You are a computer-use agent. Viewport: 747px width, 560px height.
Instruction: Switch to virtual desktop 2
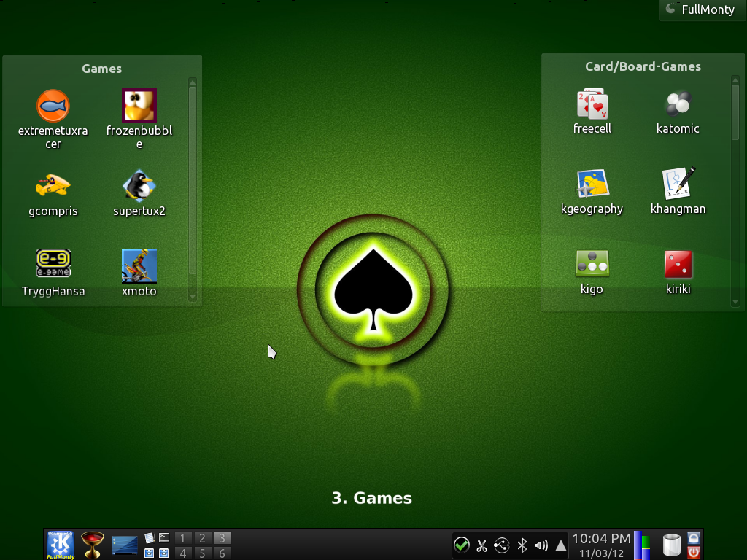click(x=202, y=538)
